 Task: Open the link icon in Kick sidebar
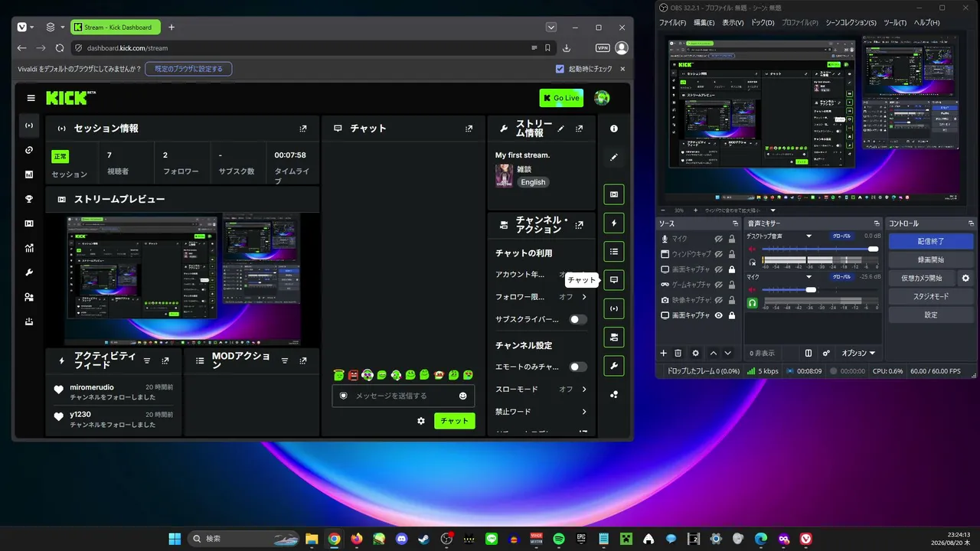(x=29, y=150)
